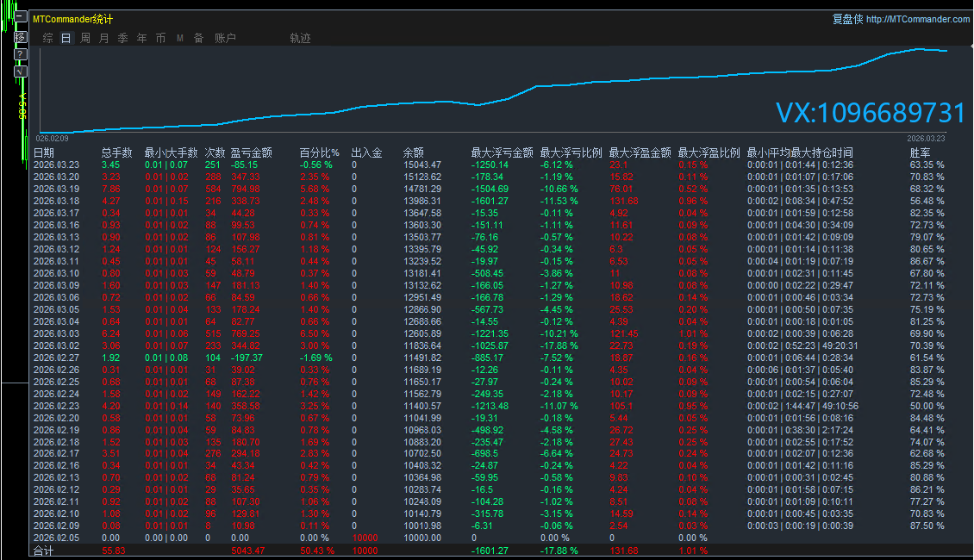Select the 日 daily statistics tab
Viewport: 974px width, 560px height.
point(66,38)
